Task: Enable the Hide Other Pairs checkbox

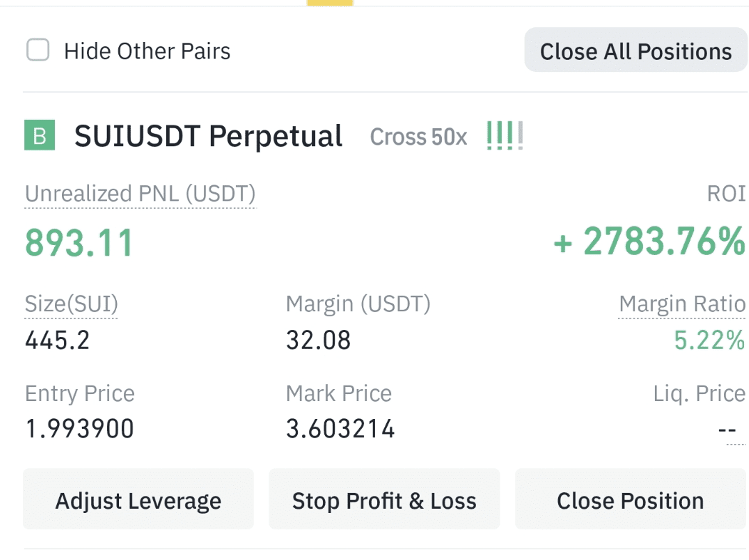Action: click(x=38, y=50)
